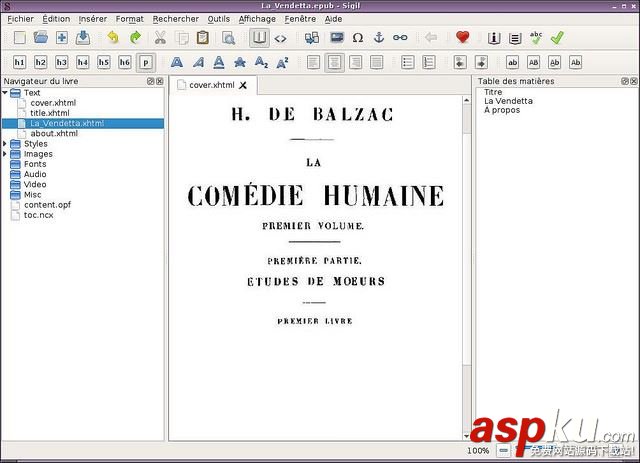
Task: Switch to Code View mode
Action: 280,38
